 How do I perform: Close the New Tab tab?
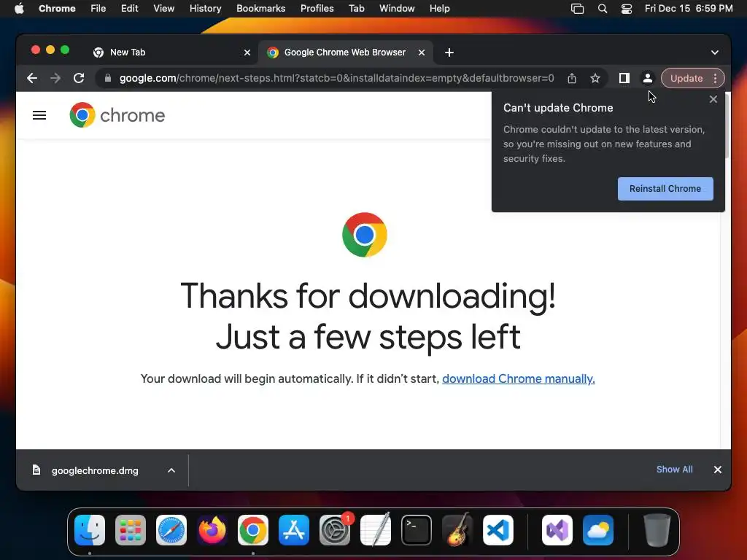click(x=247, y=52)
